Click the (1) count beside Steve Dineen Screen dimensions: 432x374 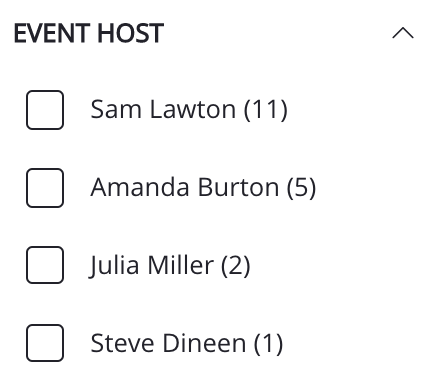tap(268, 343)
